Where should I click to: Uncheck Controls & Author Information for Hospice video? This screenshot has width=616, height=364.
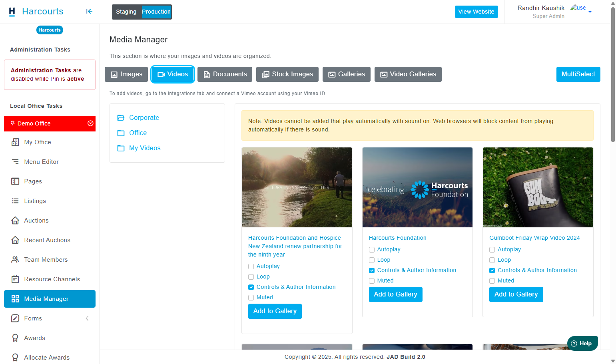pos(251,287)
